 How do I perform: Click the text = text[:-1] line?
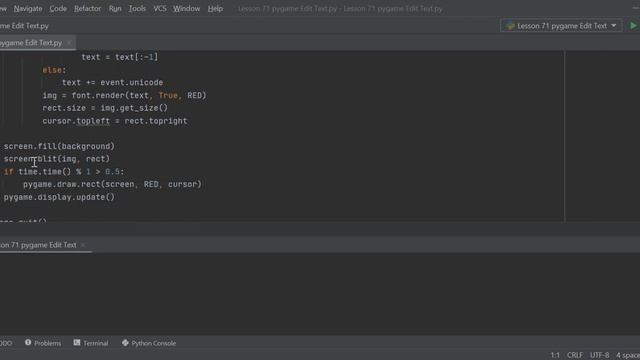tap(120, 57)
